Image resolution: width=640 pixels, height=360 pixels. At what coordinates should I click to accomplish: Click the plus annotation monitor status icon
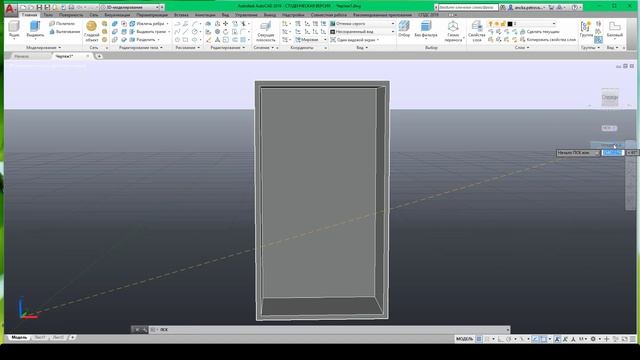pyautogui.click(x=607, y=339)
